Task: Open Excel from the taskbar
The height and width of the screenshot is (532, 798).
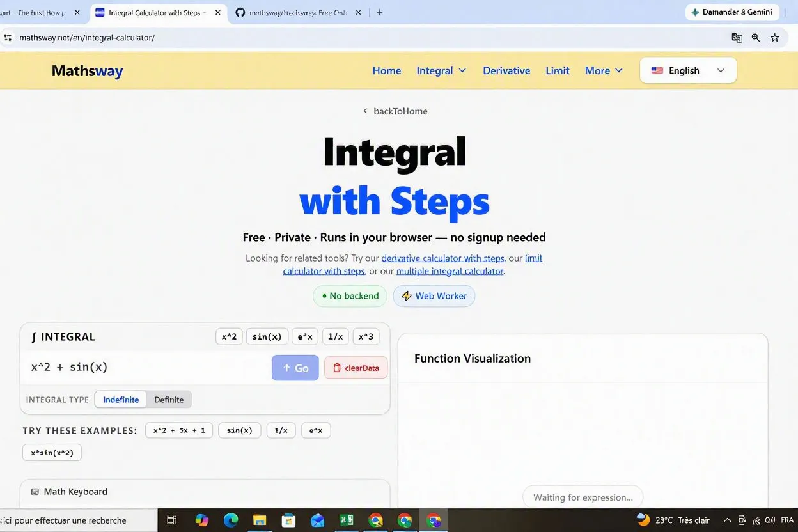Action: coord(347,520)
